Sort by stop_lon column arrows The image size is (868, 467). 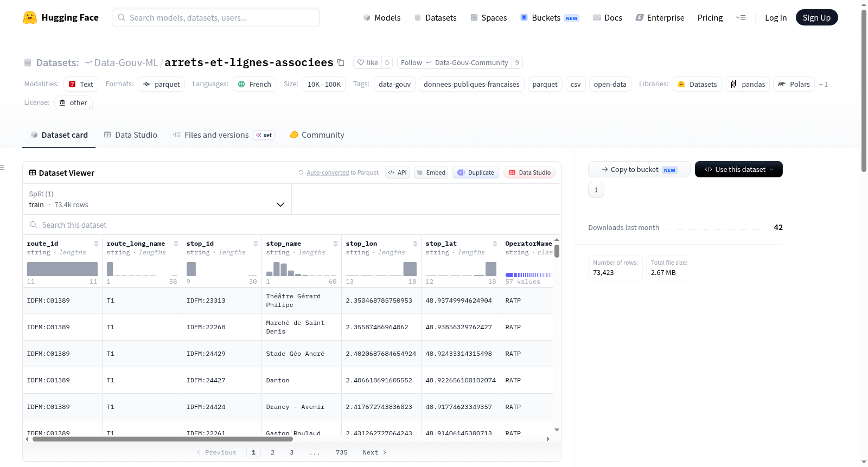(x=415, y=244)
